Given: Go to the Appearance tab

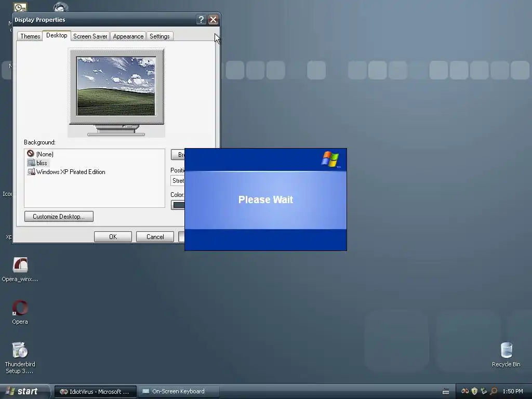Looking at the screenshot, I should pyautogui.click(x=128, y=36).
